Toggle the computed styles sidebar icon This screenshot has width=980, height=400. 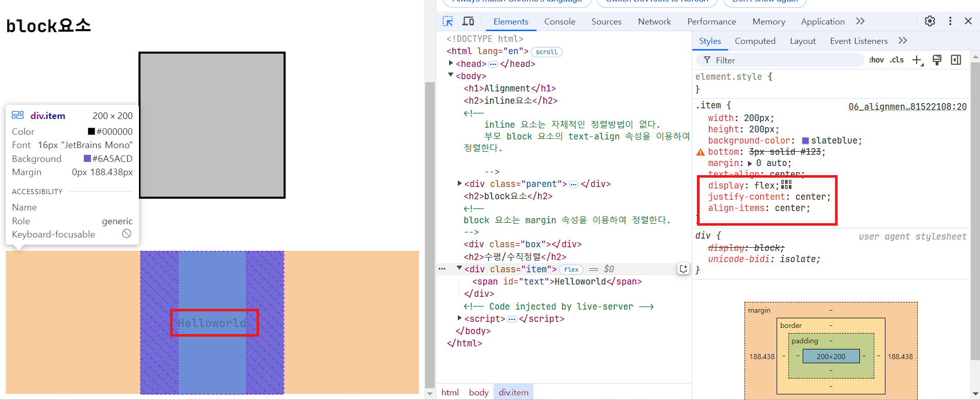point(956,60)
